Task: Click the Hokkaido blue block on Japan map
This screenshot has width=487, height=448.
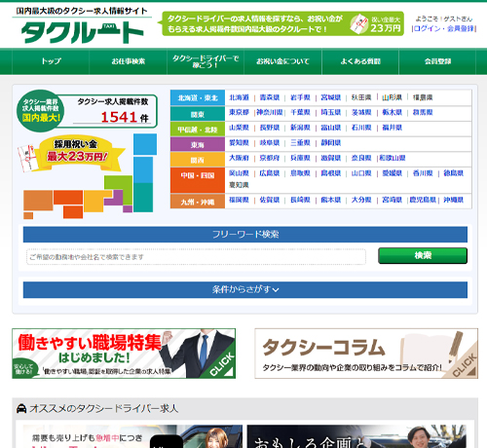Action: pyautogui.click(x=145, y=144)
